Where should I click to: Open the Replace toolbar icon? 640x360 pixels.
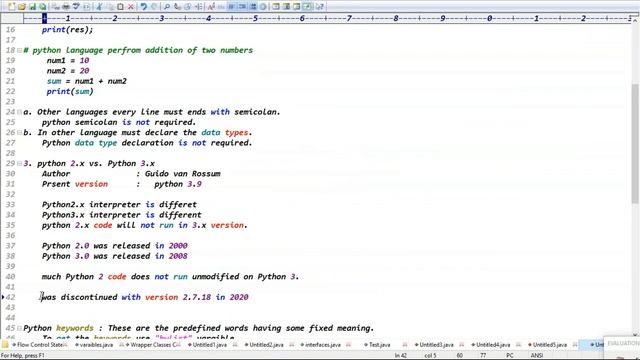tap(177, 7)
